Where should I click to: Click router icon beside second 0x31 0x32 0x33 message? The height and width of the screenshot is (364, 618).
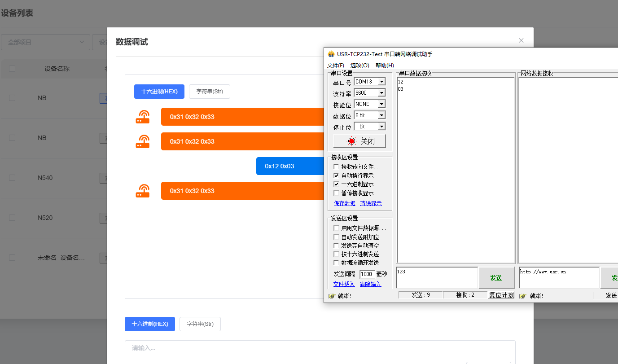coord(143,141)
